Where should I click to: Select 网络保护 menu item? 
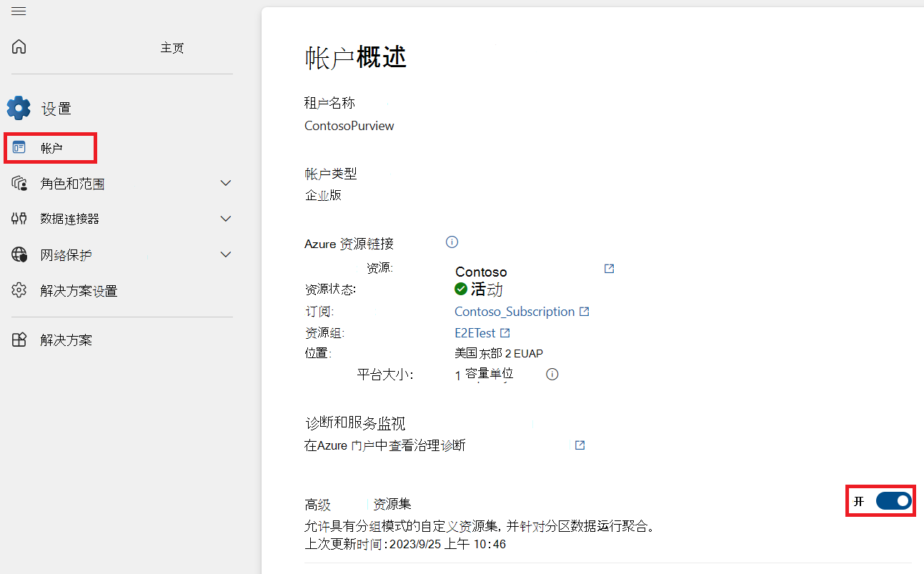pyautogui.click(x=66, y=255)
